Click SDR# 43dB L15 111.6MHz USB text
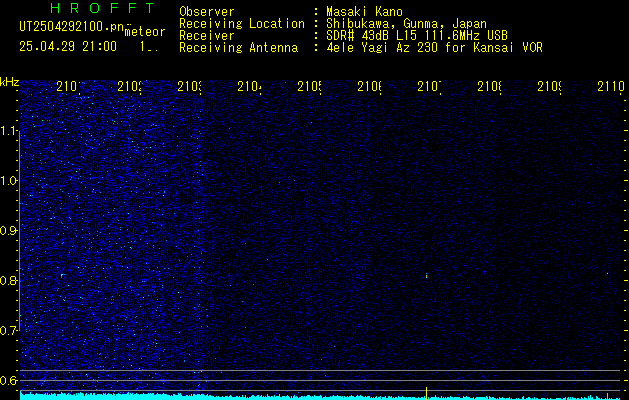 click(x=417, y=36)
